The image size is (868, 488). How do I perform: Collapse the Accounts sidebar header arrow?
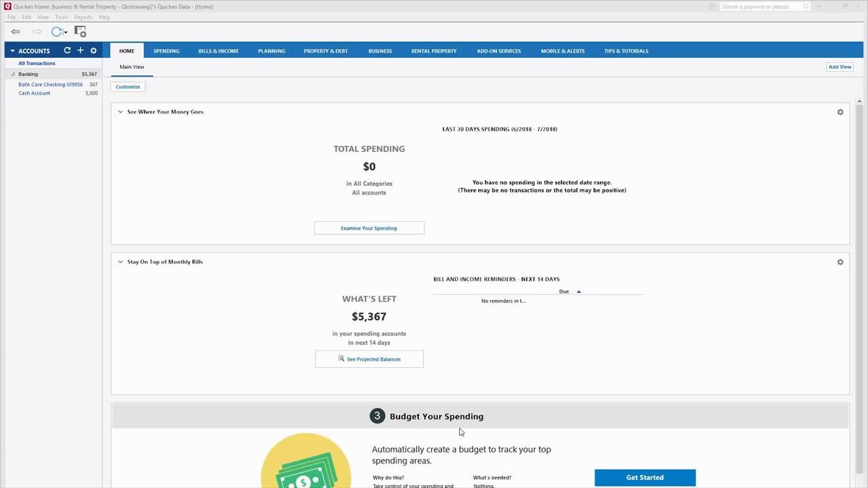pyautogui.click(x=12, y=51)
